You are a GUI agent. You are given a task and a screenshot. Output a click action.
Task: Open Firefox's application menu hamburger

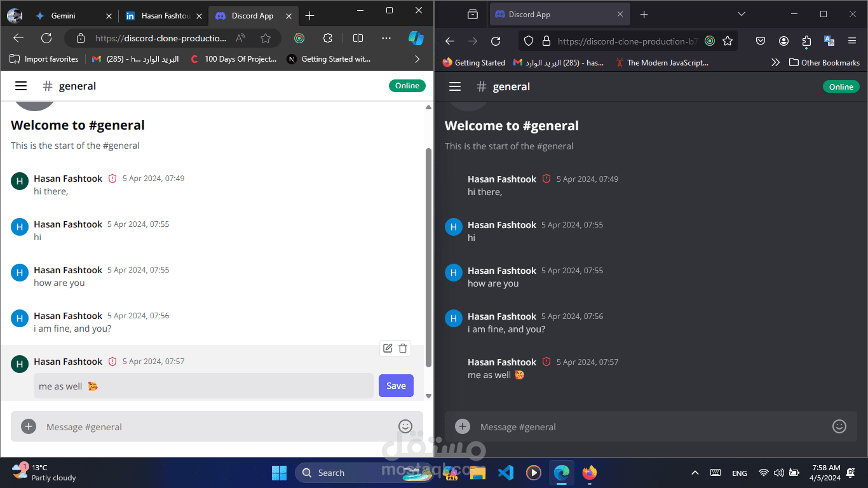click(852, 41)
